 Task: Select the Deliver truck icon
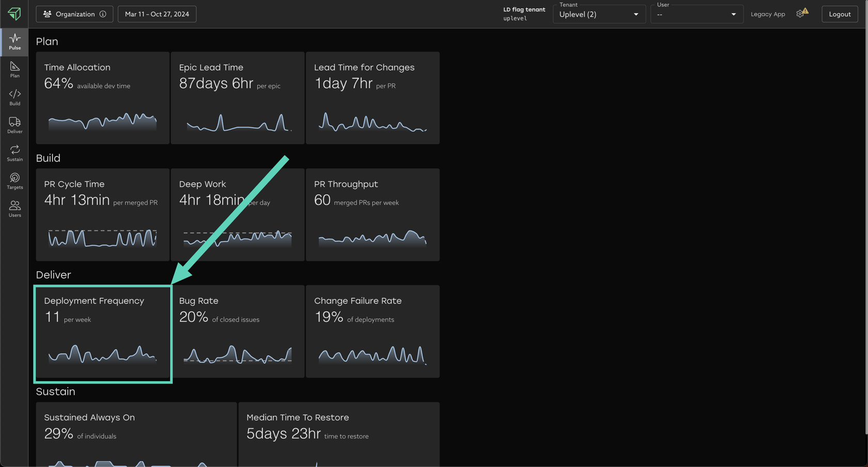(14, 126)
